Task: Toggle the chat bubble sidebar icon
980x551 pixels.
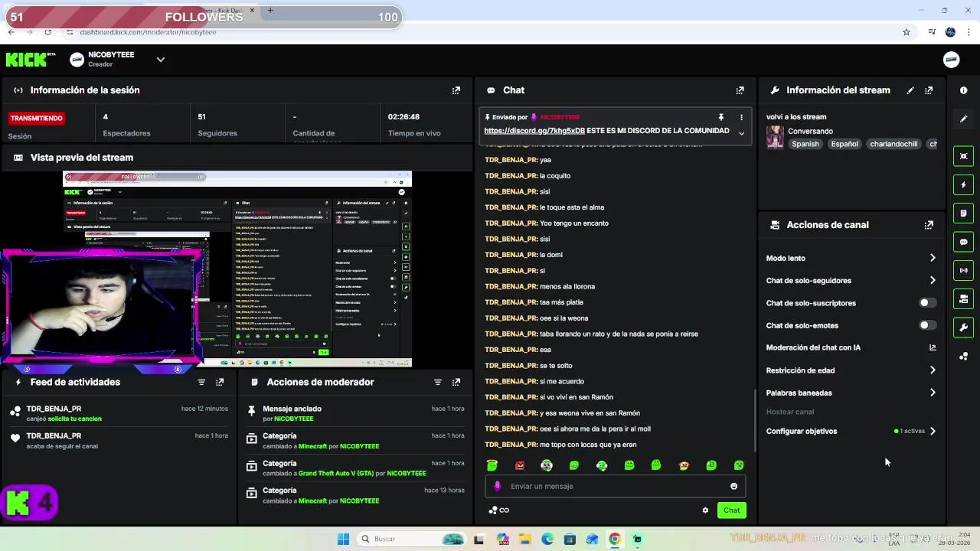Action: pos(963,242)
